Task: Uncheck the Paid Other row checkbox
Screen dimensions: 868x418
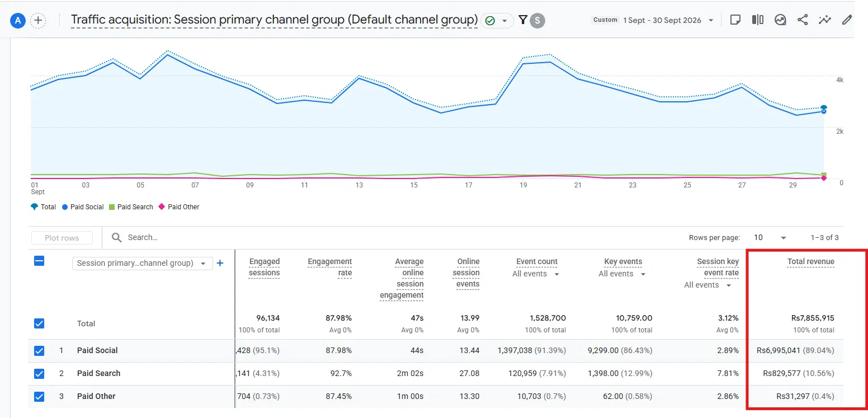Action: tap(39, 397)
